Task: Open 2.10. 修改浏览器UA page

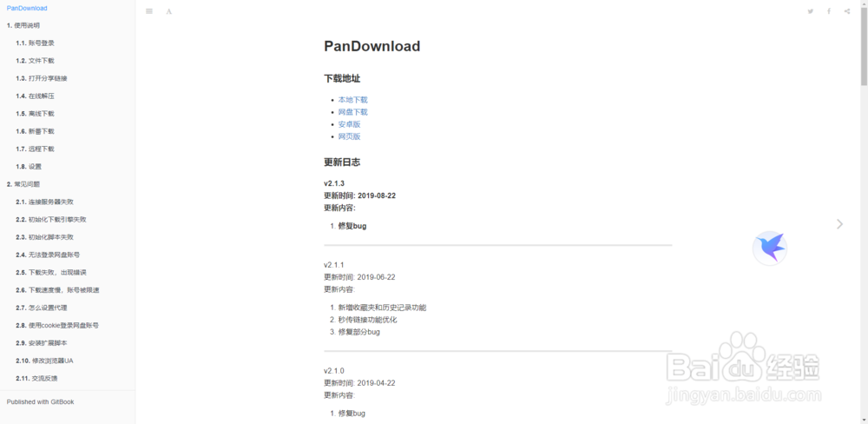Action: [44, 361]
